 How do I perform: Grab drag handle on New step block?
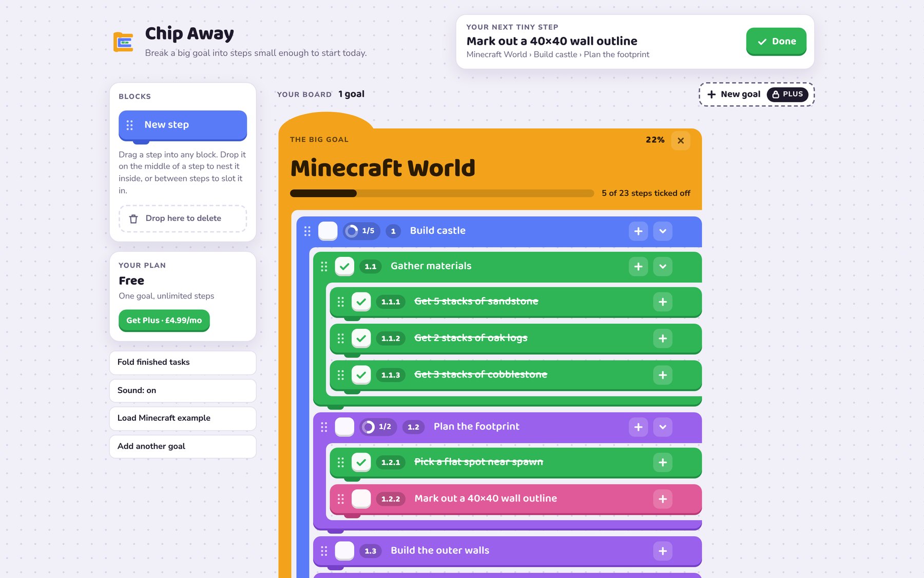(x=130, y=125)
